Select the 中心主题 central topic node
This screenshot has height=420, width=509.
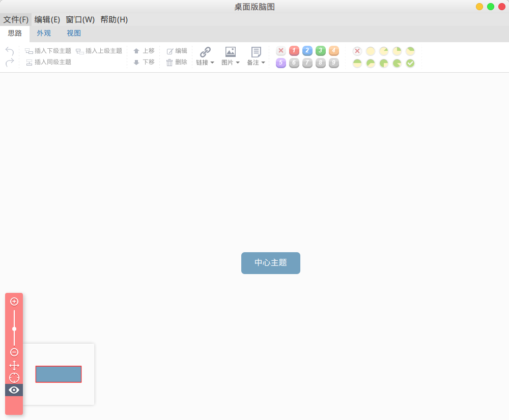pyautogui.click(x=270, y=263)
